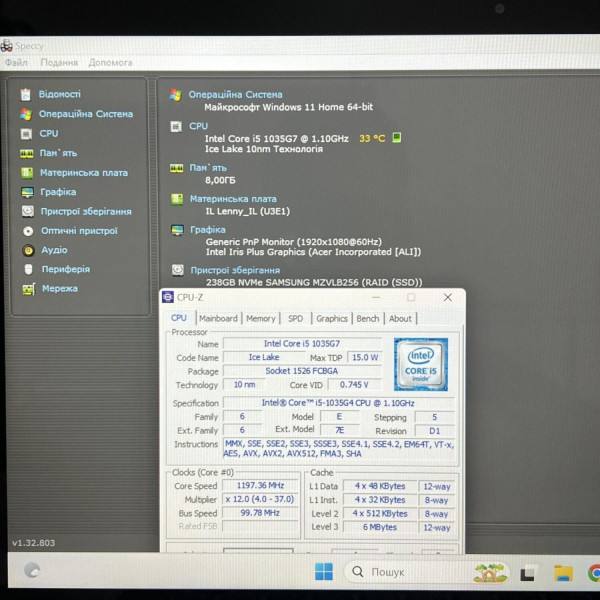Click the CPU heading link in summary

[199, 126]
